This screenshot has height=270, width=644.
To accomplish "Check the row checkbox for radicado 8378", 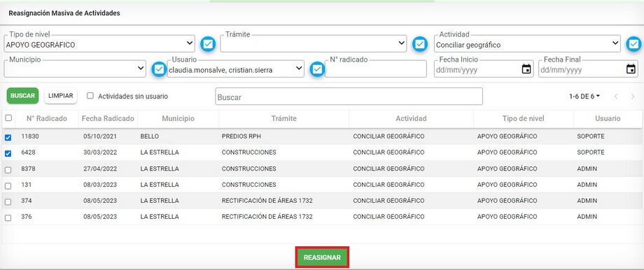I will pyautogui.click(x=8, y=169).
